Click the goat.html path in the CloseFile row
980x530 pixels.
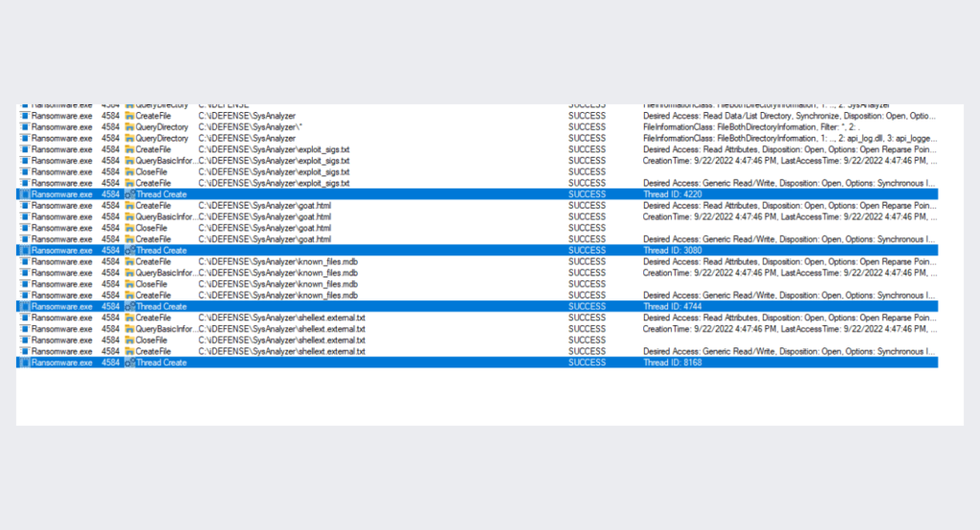(264, 228)
